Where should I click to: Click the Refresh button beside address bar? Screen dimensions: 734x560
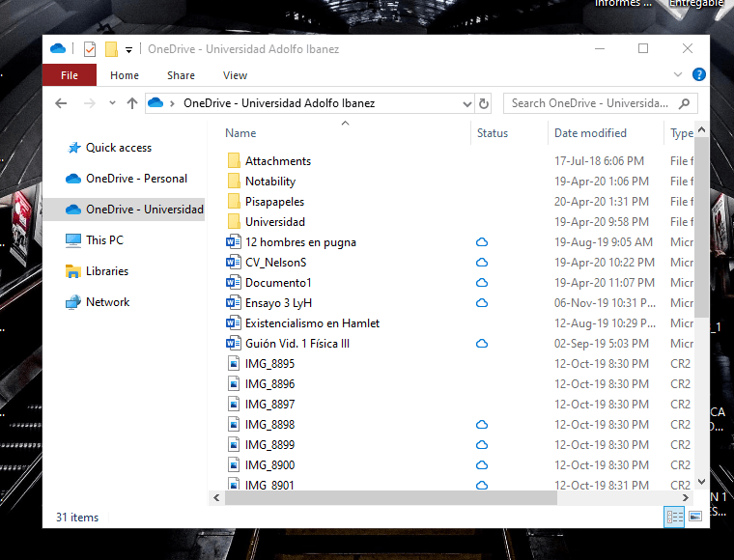click(x=484, y=103)
